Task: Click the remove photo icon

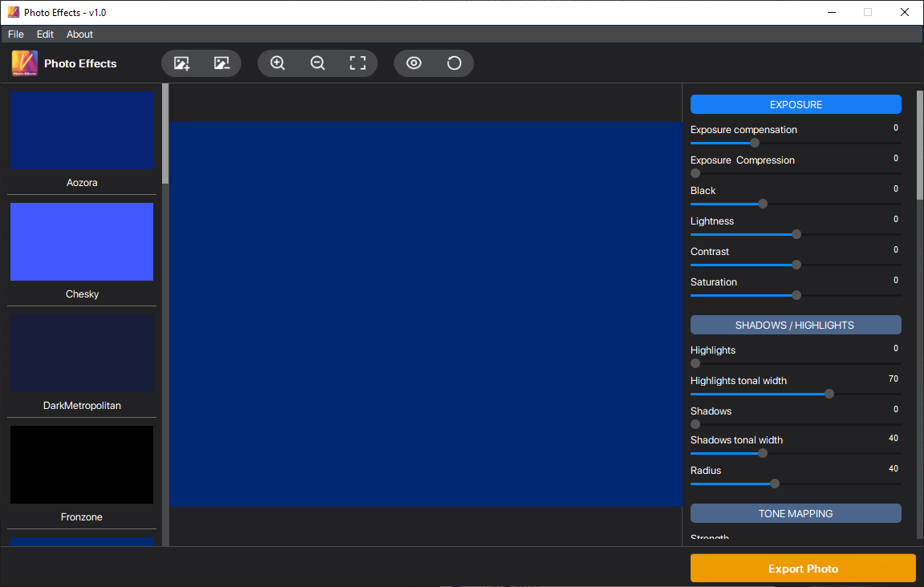Action: (x=221, y=63)
